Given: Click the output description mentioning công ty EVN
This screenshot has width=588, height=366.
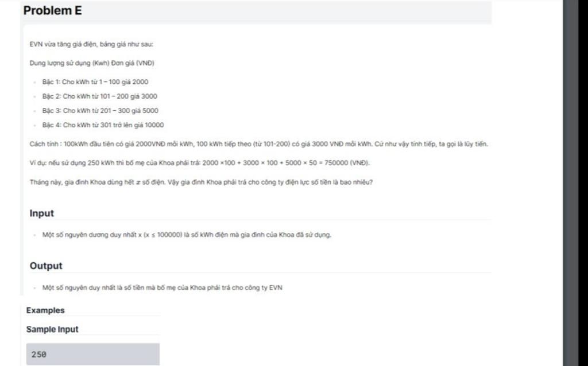Looking at the screenshot, I should click(162, 288).
